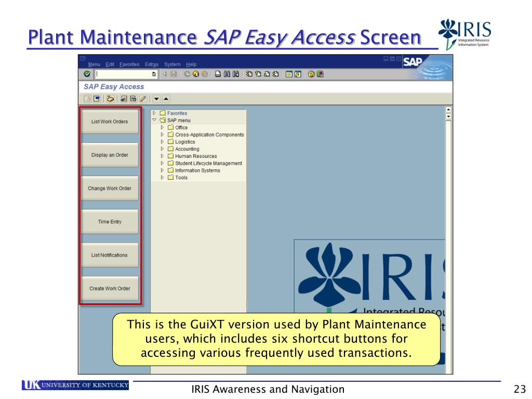Click the Time Entry button
This screenshot has height=399, width=532.
[x=110, y=221]
